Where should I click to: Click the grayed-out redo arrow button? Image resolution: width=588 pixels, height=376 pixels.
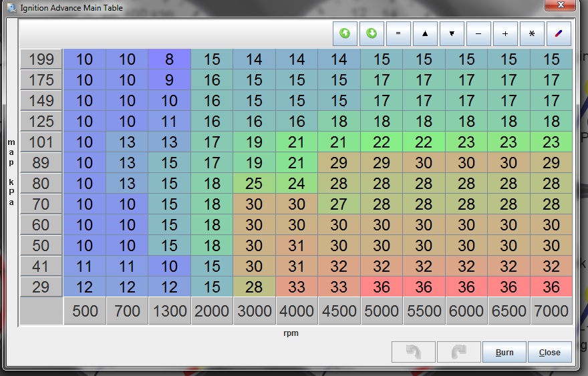[458, 352]
